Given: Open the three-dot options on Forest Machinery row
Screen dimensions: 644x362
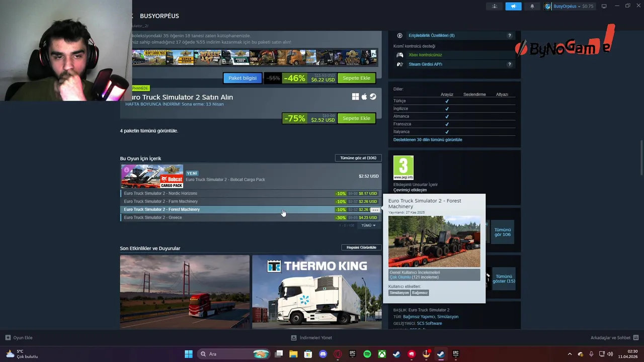Looking at the screenshot, I should pyautogui.click(x=375, y=210).
